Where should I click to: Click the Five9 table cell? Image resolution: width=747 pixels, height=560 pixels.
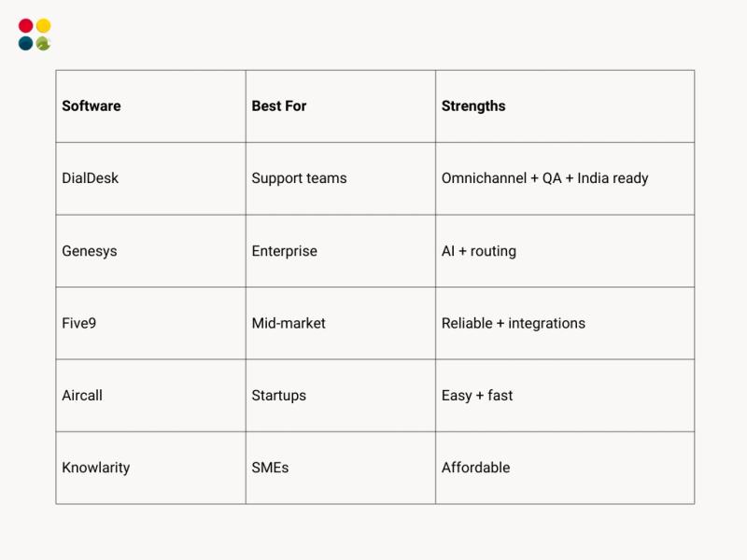[x=150, y=323]
